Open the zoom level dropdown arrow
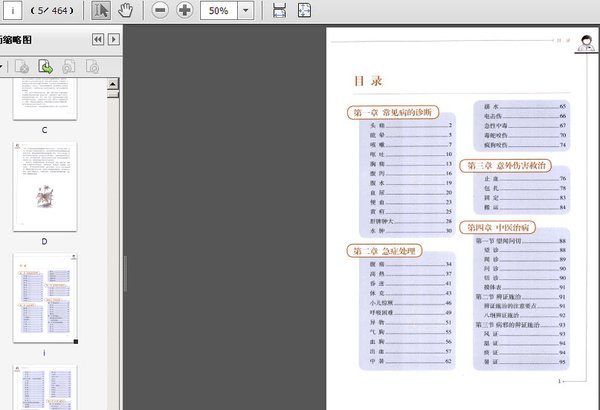600x410 pixels. (246, 11)
